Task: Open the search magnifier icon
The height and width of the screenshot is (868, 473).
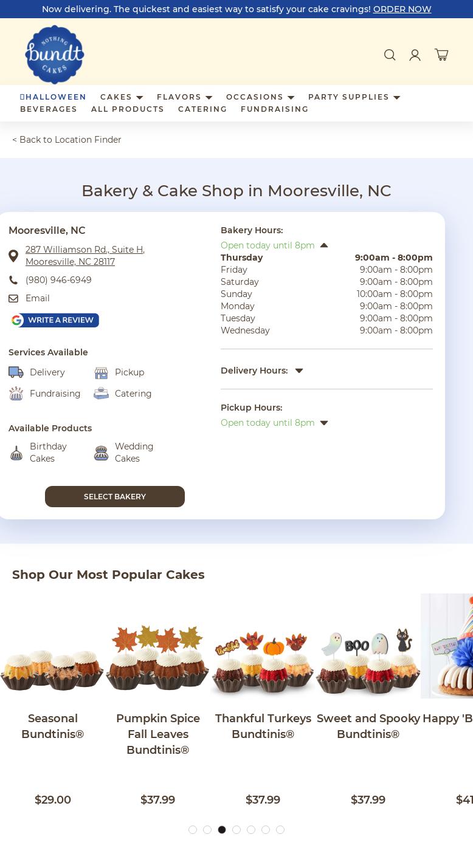Action: pos(390,55)
